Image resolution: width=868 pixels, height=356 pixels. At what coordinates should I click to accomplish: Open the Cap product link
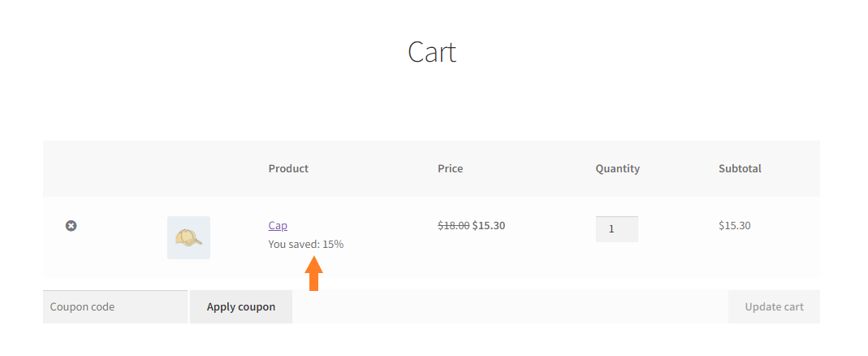pyautogui.click(x=278, y=226)
